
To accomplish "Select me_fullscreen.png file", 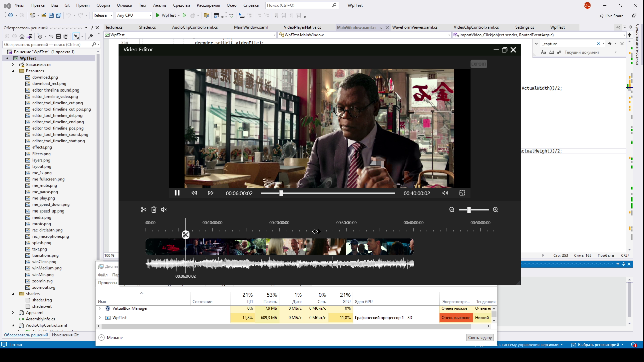I will (x=48, y=179).
